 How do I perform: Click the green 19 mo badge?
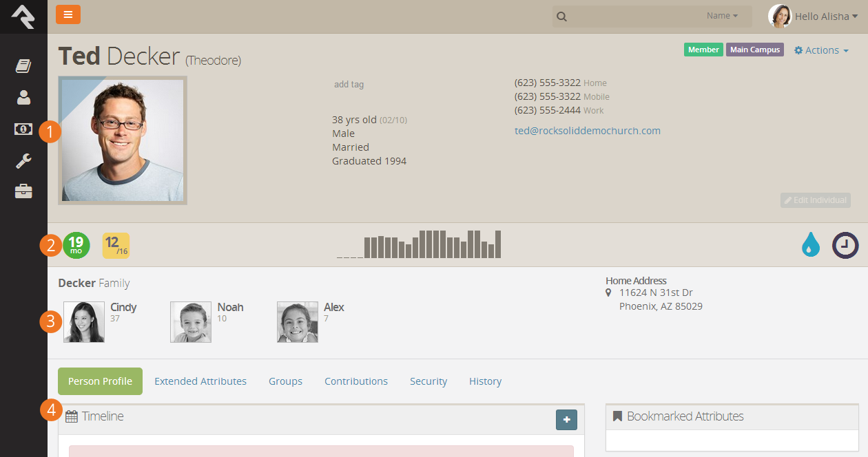(x=76, y=245)
